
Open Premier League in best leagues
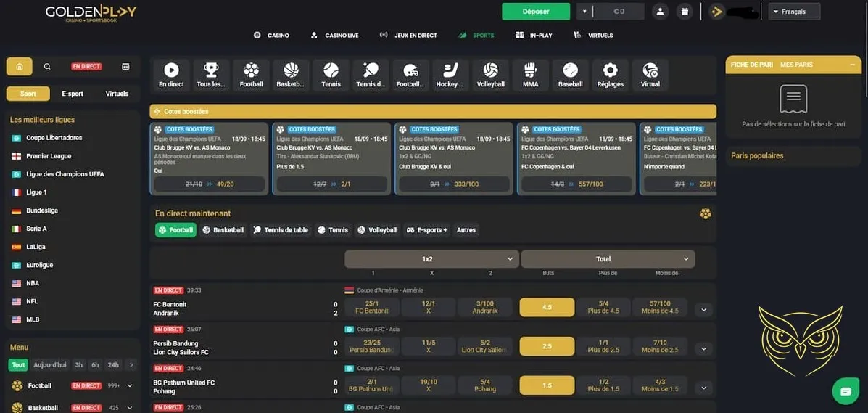[49, 156]
